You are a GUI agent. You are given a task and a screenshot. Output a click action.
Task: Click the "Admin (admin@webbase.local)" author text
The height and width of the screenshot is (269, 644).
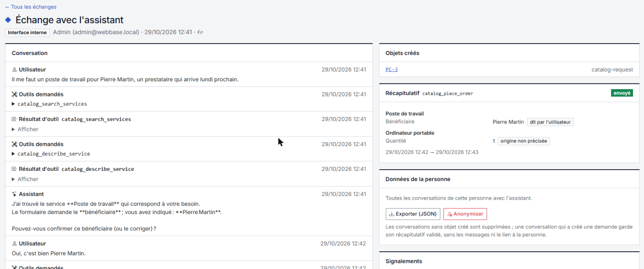[x=96, y=32]
